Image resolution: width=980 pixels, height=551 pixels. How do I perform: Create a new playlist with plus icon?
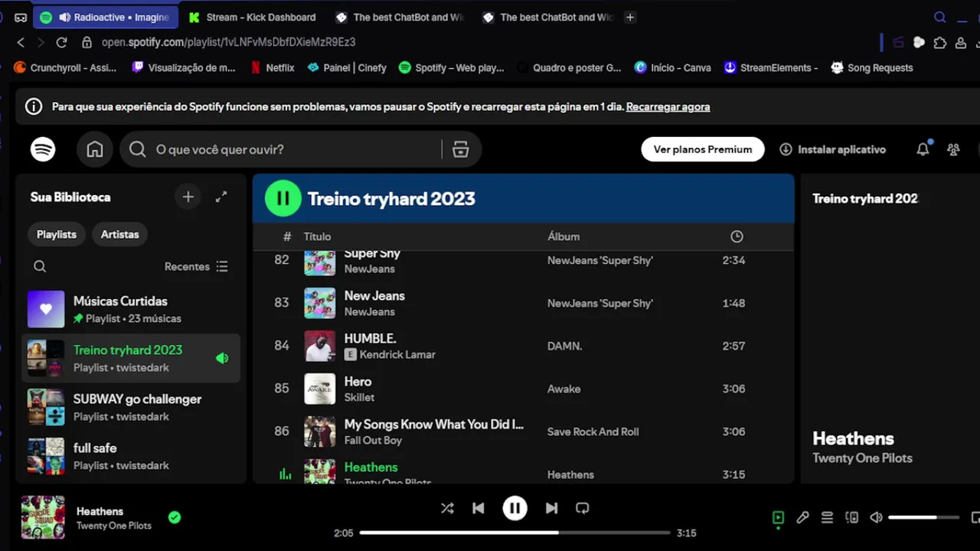point(188,197)
